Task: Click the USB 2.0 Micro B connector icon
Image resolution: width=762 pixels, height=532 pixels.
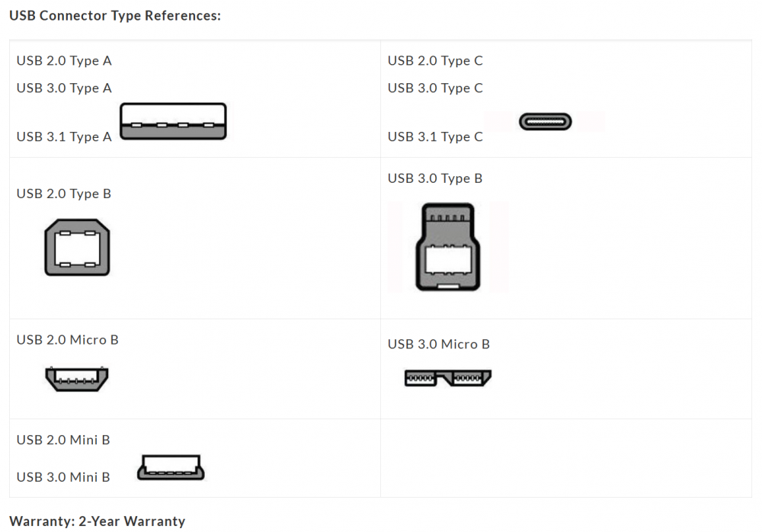Action: (76, 379)
